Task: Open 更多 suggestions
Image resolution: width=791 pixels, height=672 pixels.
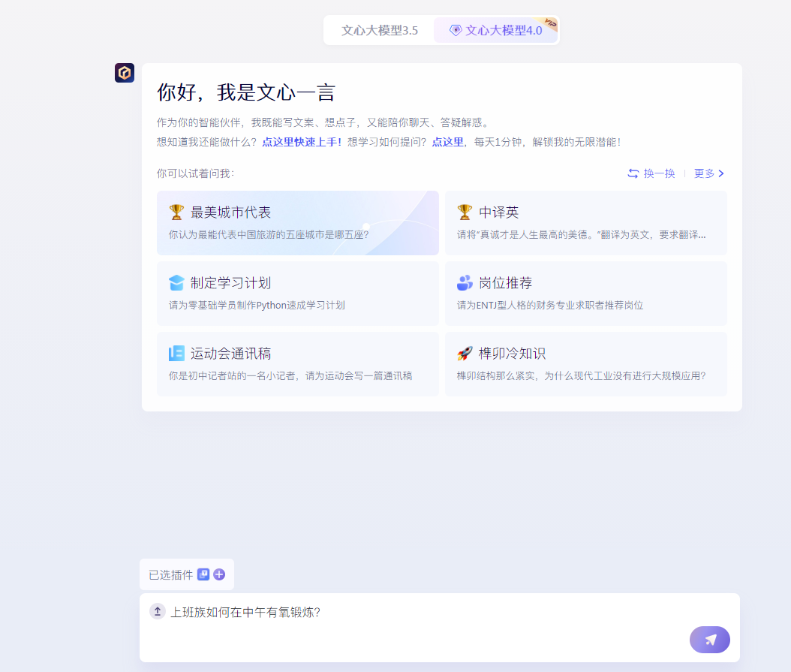Action: (708, 173)
